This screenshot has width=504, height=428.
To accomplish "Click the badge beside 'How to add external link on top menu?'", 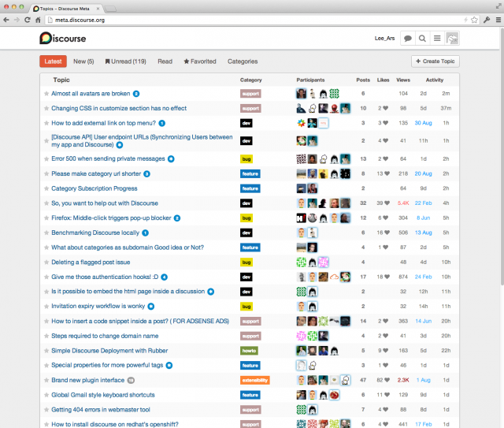I will pyautogui.click(x=162, y=123).
